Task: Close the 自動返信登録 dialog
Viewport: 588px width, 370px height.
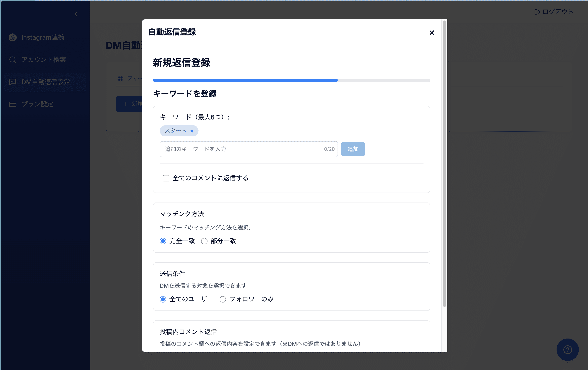Action: click(x=432, y=32)
